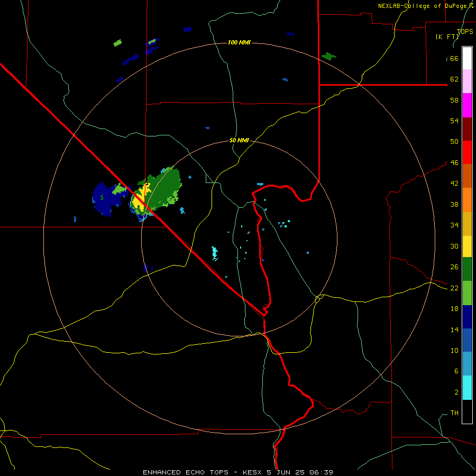This screenshot has height=476, width=476.
Task: Click the "5 JUN 25" date text
Action: pyautogui.click(x=287, y=472)
